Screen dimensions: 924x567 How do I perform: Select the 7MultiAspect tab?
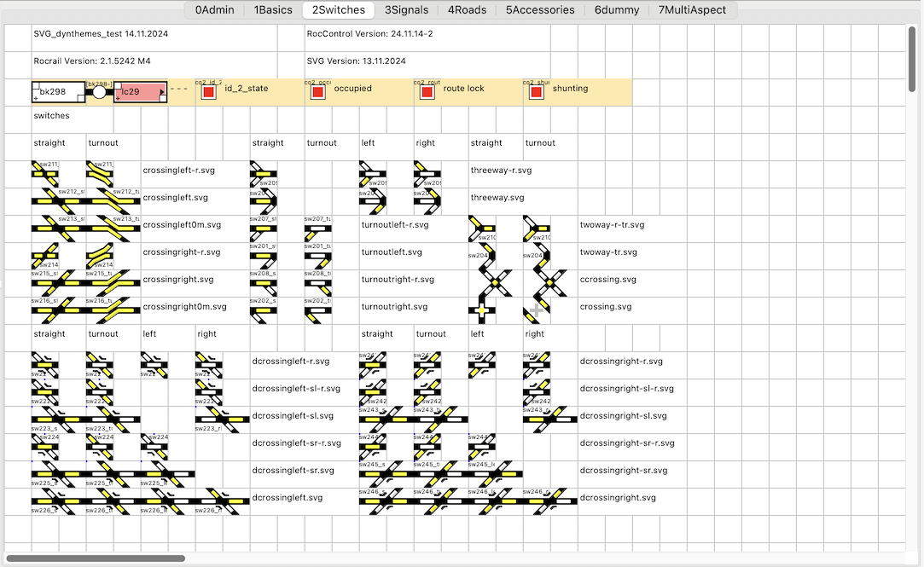click(x=692, y=10)
